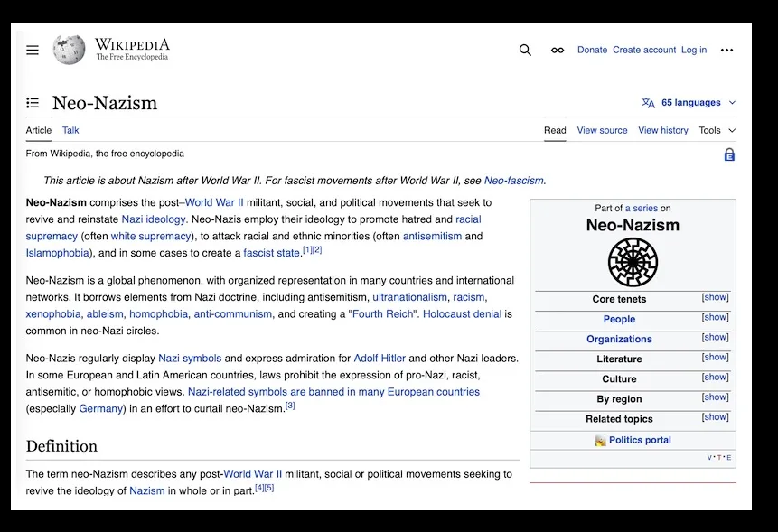The image size is (778, 532).
Task: Follow the first World War II link
Action: [214, 203]
